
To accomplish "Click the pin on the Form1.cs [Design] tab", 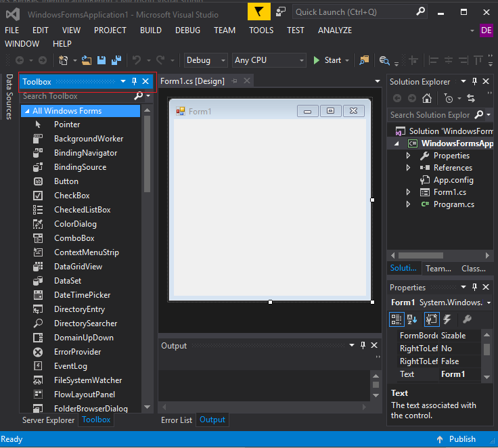I will tap(234, 81).
